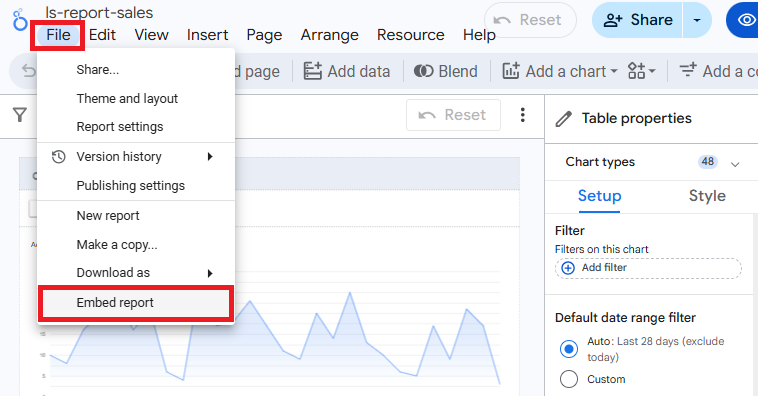The height and width of the screenshot is (396, 758).
Task: Click the View mode eye button
Action: [x=744, y=20]
